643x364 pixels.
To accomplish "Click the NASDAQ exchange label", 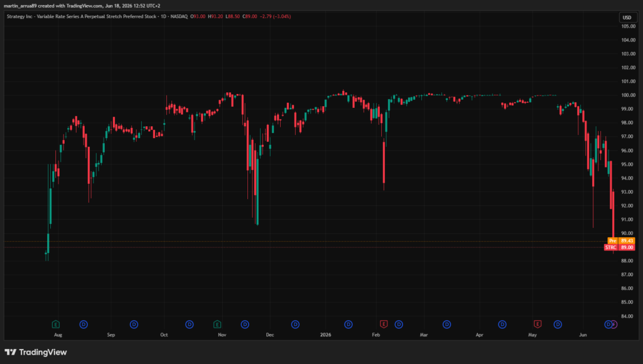I will pyautogui.click(x=179, y=16).
